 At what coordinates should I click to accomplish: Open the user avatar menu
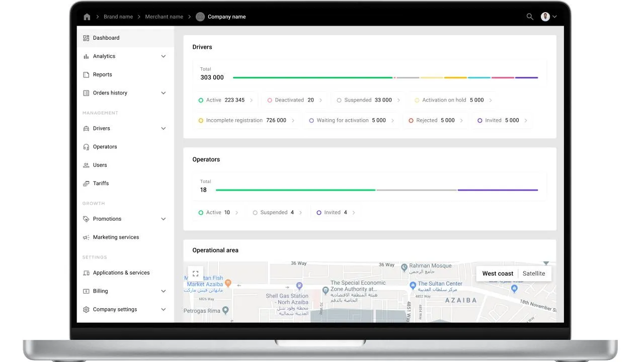[549, 17]
